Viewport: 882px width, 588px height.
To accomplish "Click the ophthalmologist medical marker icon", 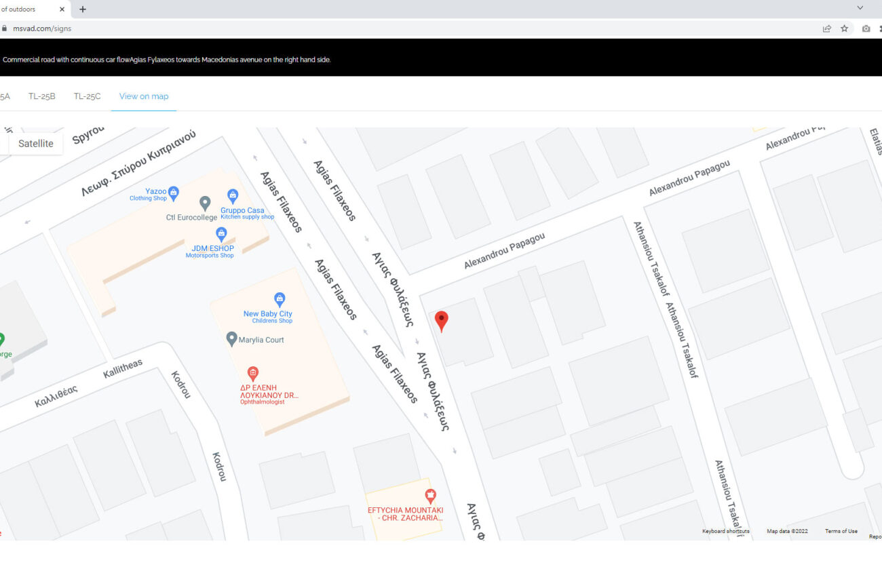I will point(252,373).
